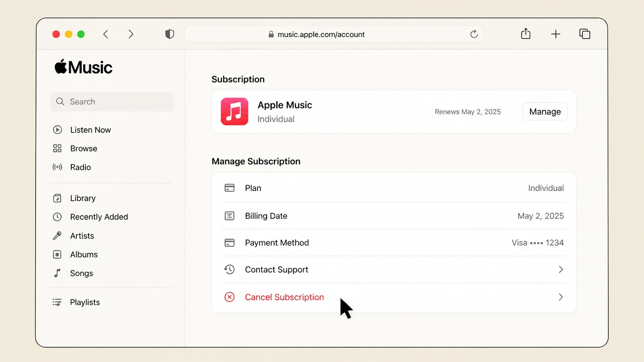Click the Manage button
644x362 pixels.
pos(545,111)
